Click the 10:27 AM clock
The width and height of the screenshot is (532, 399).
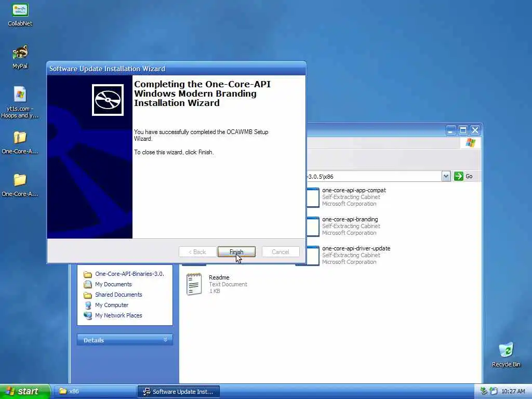(513, 391)
